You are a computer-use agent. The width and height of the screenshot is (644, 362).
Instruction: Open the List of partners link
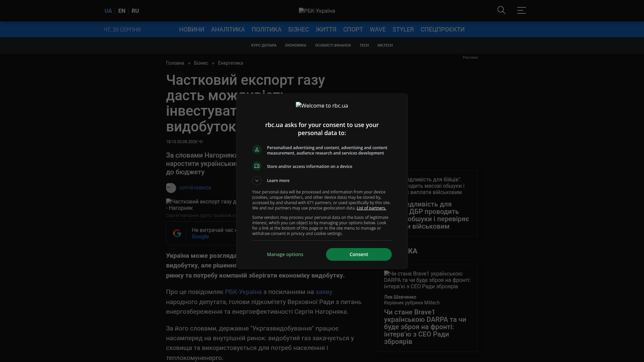click(371, 208)
